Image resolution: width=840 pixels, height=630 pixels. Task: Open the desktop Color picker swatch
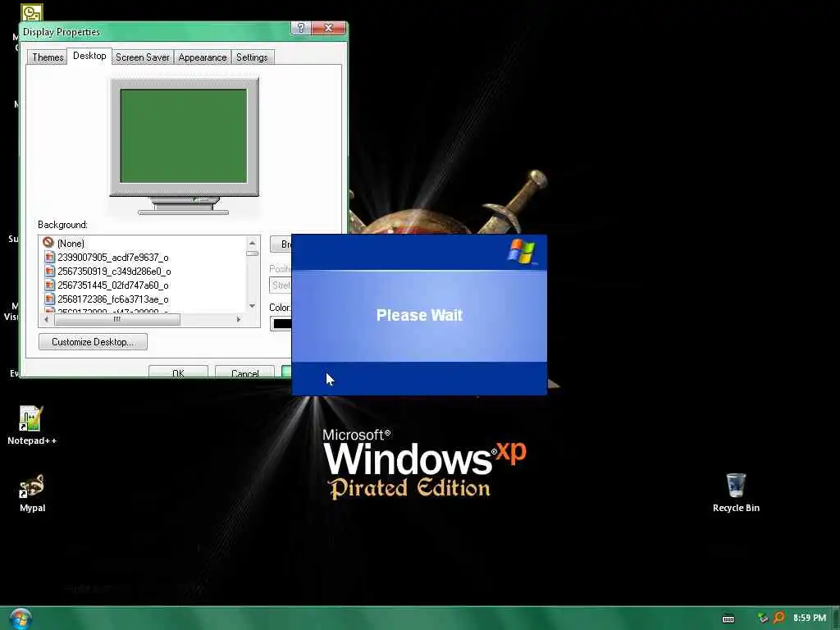point(281,323)
